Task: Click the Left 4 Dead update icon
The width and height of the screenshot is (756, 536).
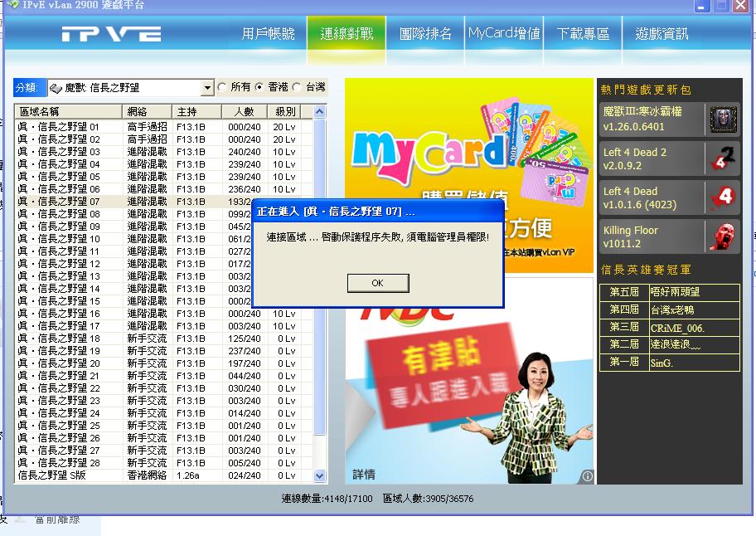Action: tap(723, 197)
